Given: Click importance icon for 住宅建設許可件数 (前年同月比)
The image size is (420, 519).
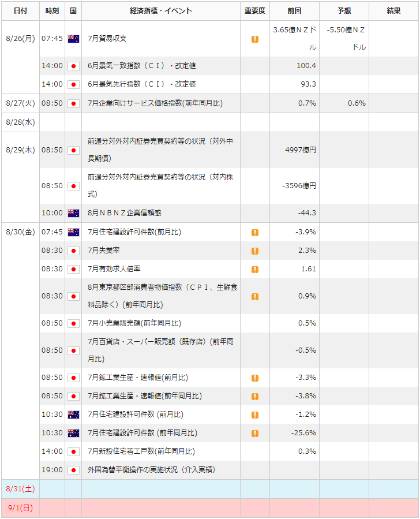Looking at the screenshot, I should pos(254,434).
